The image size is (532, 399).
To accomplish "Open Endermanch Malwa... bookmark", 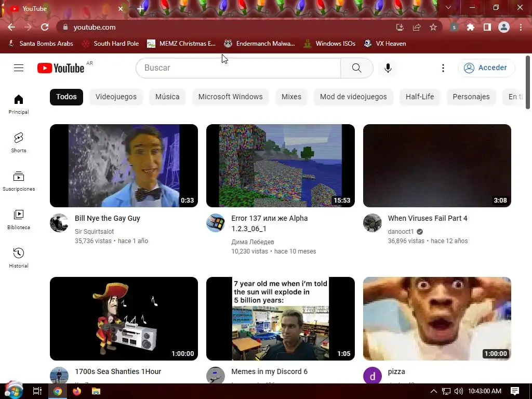I will pyautogui.click(x=260, y=44).
